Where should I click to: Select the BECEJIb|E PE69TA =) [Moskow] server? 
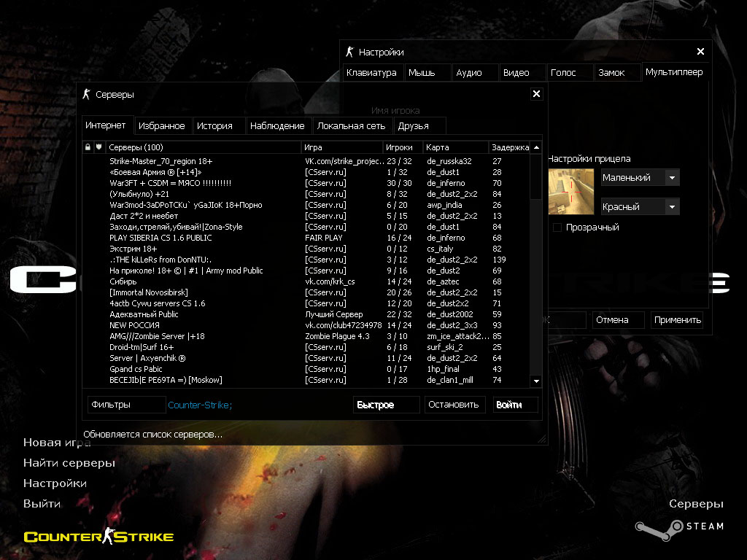pyautogui.click(x=306, y=381)
